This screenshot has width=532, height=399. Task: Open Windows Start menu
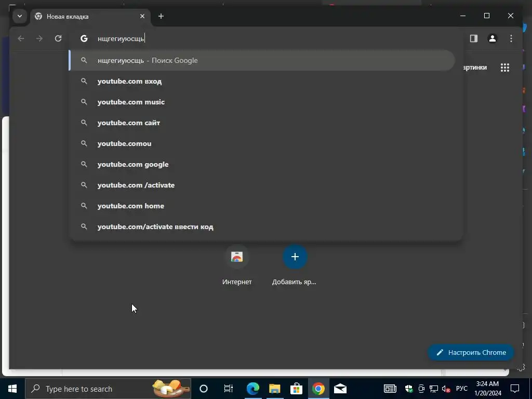coord(12,389)
